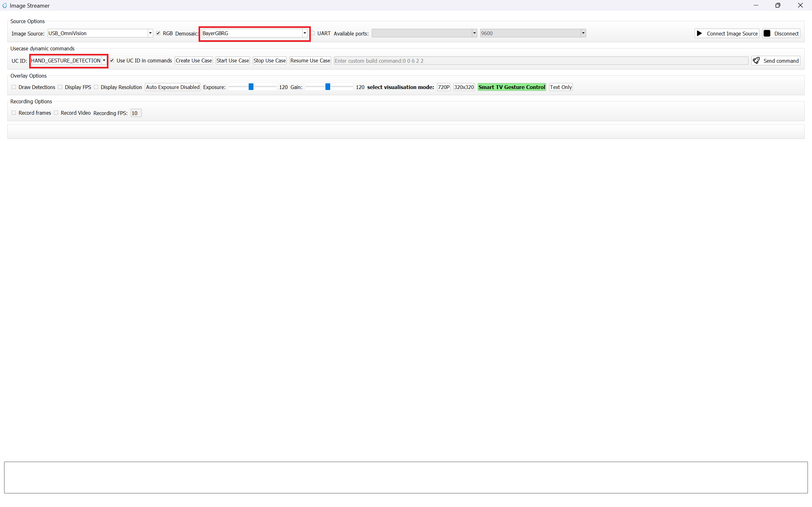Screen dimensions: 812x507
Task: Enable Draw Detections overlay
Action: click(14, 87)
